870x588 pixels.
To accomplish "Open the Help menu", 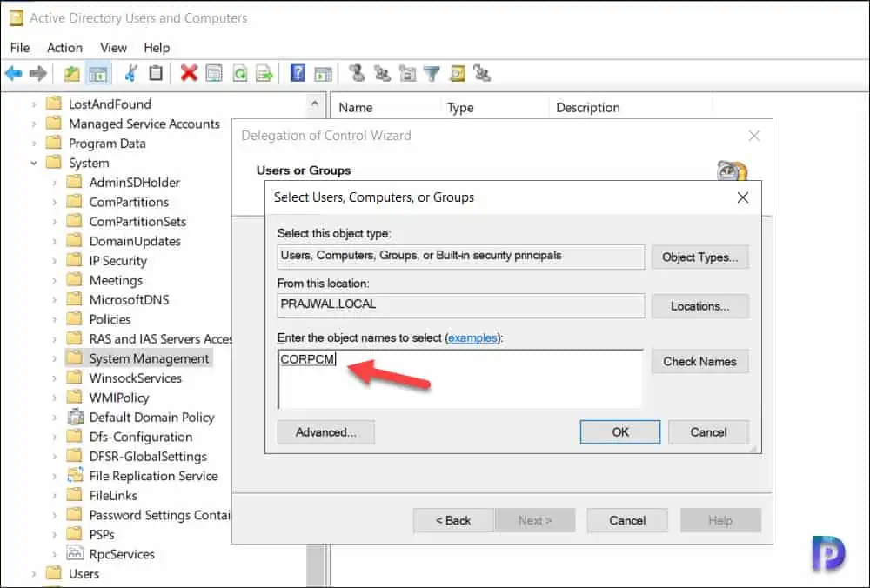I will (157, 48).
